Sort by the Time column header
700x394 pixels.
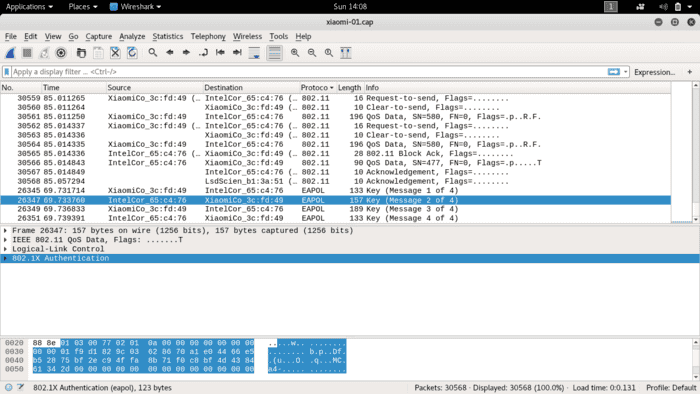74,87
